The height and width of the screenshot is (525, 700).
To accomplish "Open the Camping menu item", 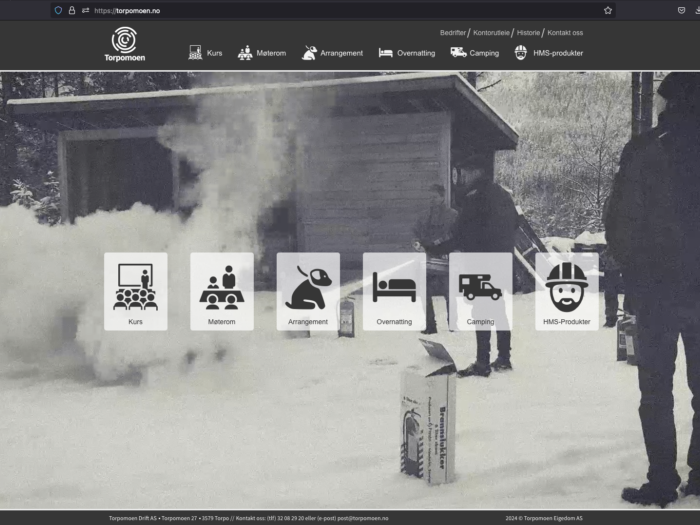I will (484, 53).
